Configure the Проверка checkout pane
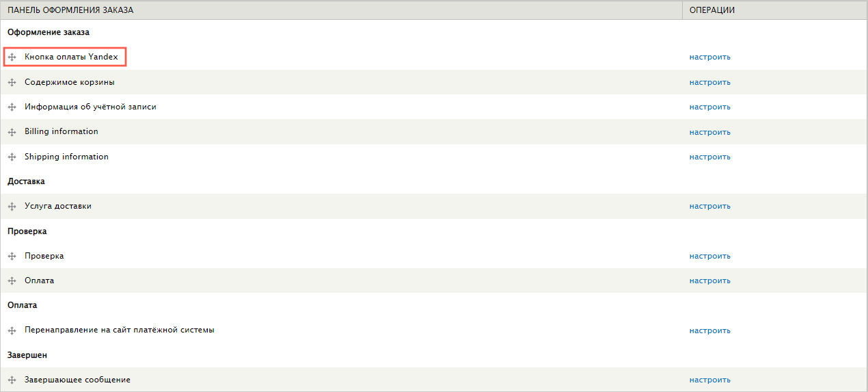The image size is (868, 392). click(709, 256)
